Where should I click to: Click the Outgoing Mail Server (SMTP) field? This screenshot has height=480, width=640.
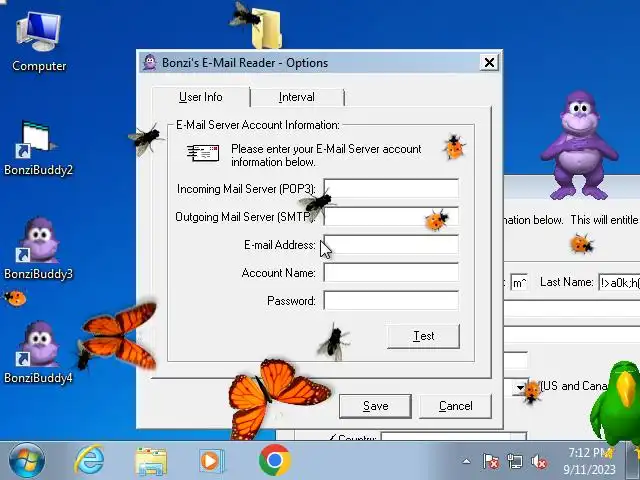[391, 216]
